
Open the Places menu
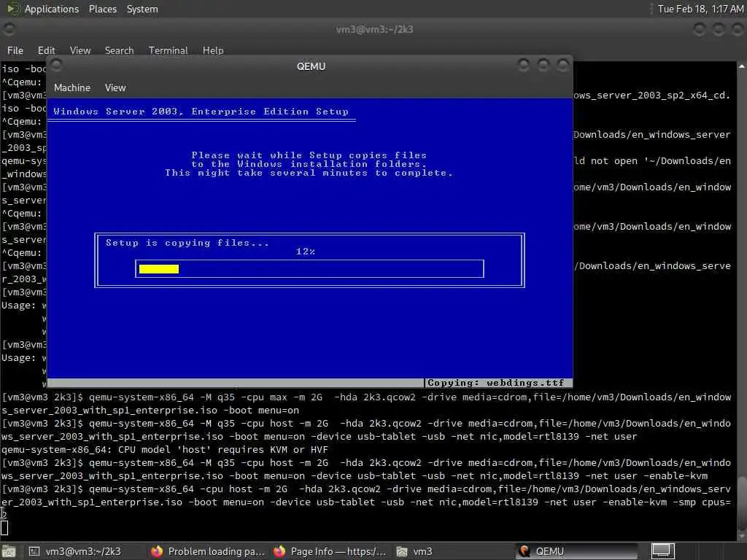point(102,9)
